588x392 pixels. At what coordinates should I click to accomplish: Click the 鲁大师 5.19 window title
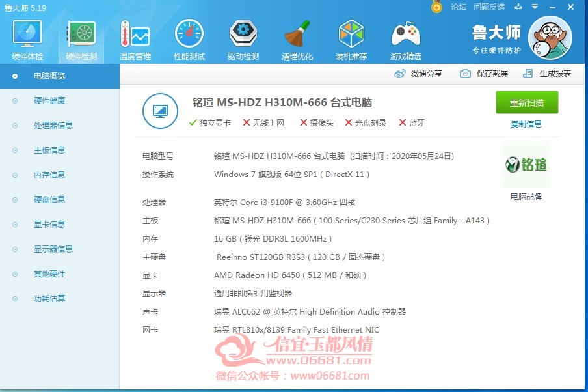(25, 8)
